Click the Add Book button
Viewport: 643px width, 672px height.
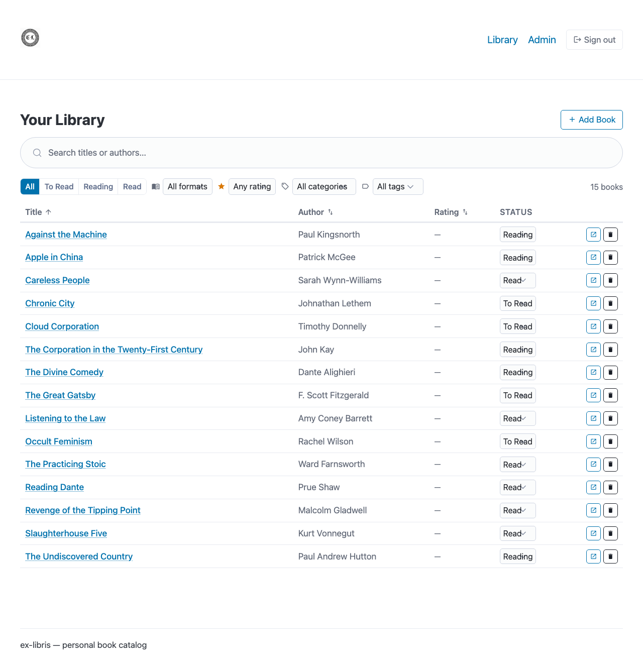pos(591,120)
